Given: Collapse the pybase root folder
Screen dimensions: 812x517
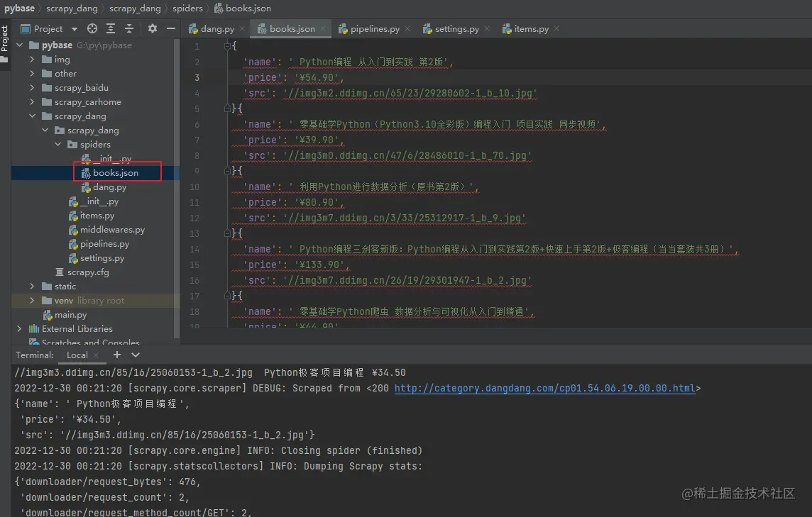Looking at the screenshot, I should point(20,45).
